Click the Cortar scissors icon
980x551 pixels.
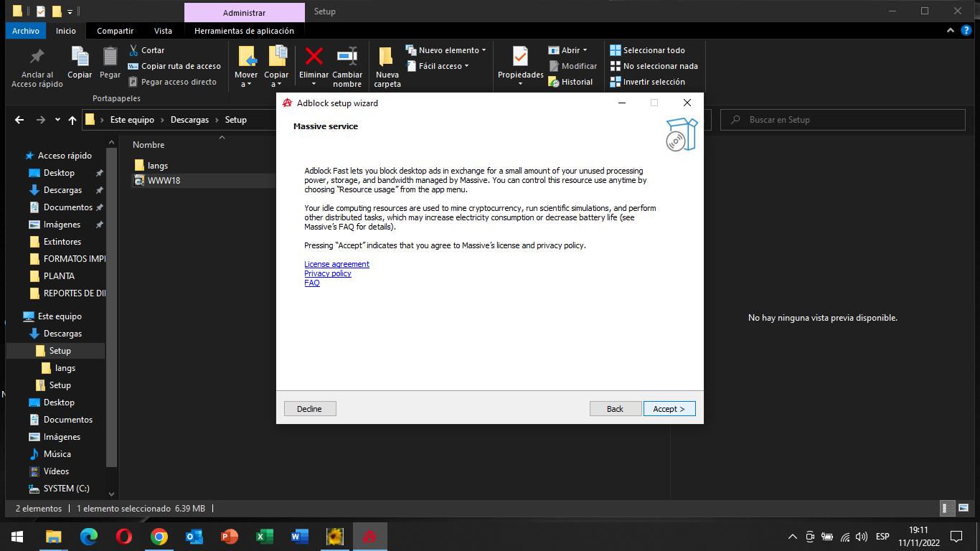133,50
